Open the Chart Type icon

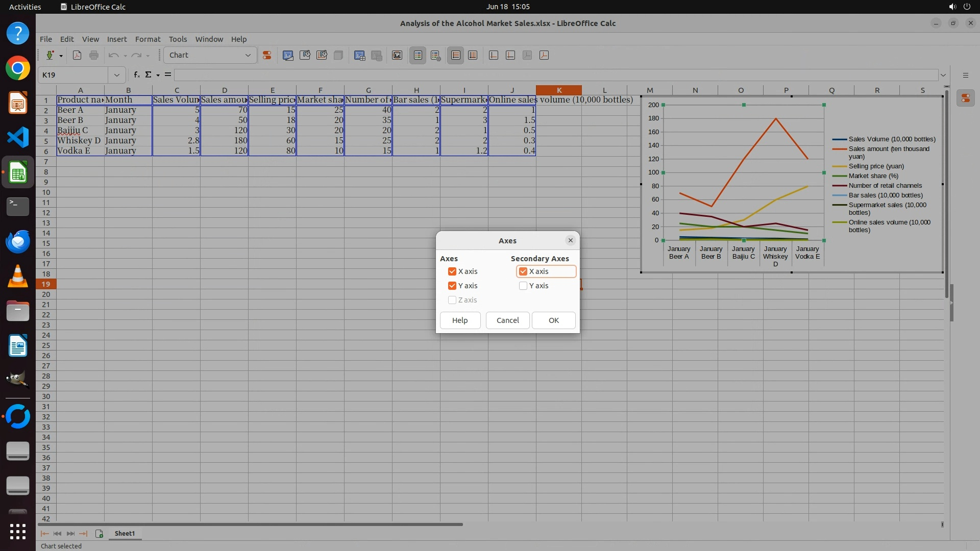coord(288,55)
